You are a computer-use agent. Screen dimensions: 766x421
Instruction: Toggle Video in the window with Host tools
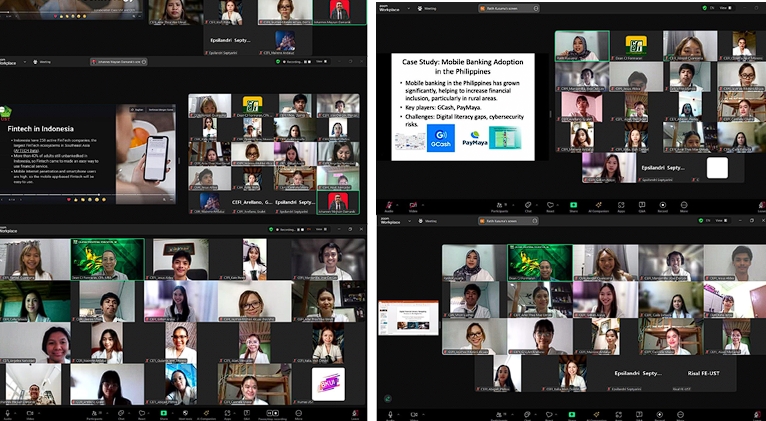click(30, 413)
